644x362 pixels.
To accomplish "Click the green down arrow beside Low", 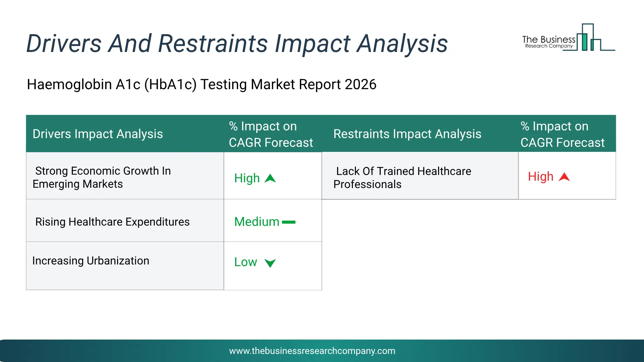I will click(x=270, y=263).
